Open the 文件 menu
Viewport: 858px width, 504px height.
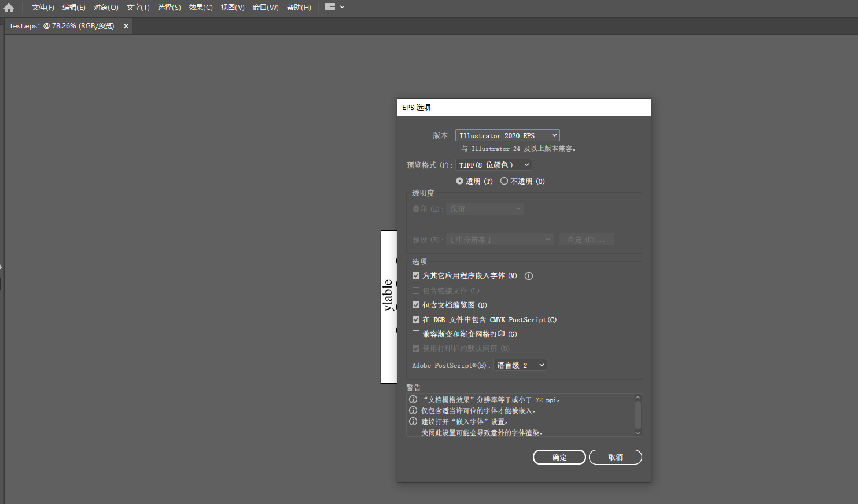(x=42, y=7)
